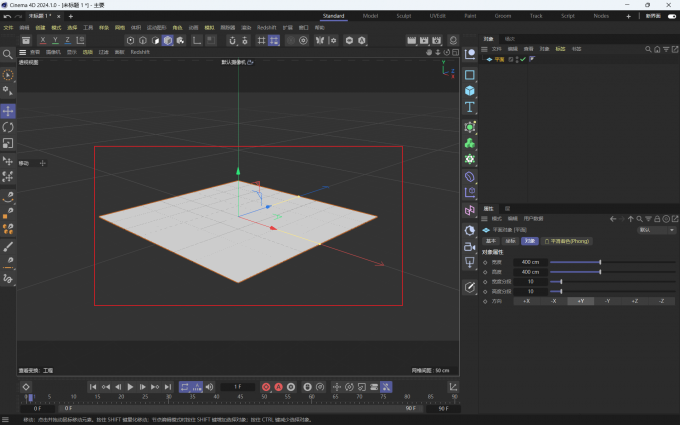
Task: Add a Rectangle spline object
Action: click(x=470, y=75)
